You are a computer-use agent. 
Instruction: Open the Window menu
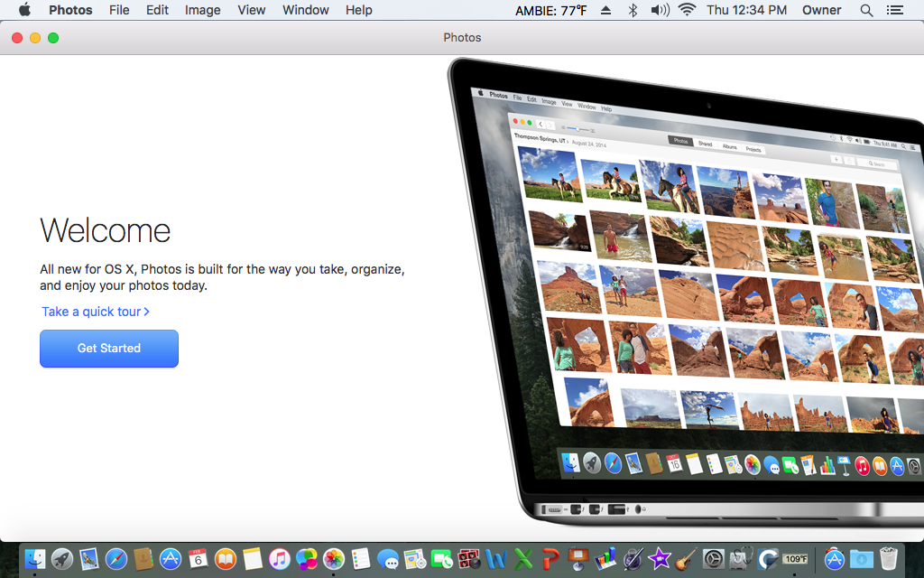tap(305, 10)
